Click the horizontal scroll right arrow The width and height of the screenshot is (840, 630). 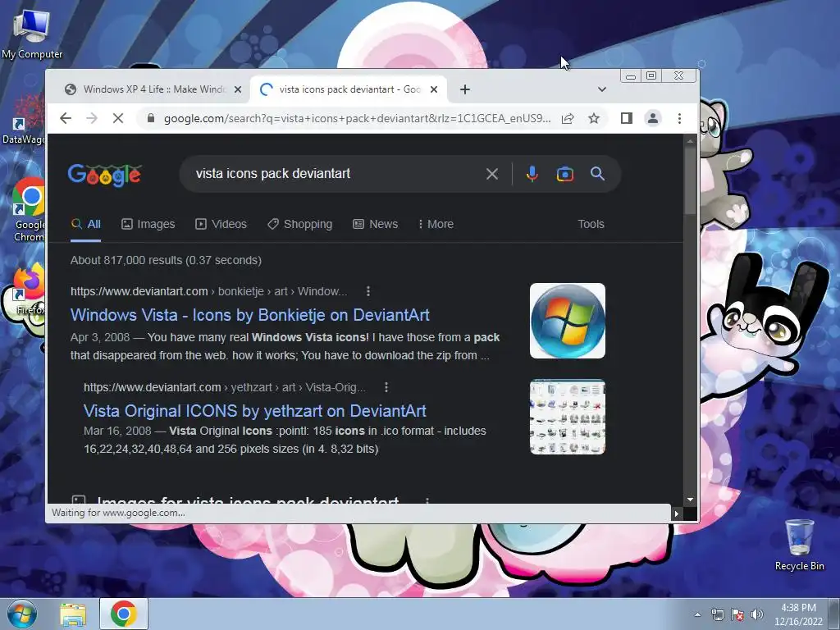pyautogui.click(x=677, y=514)
